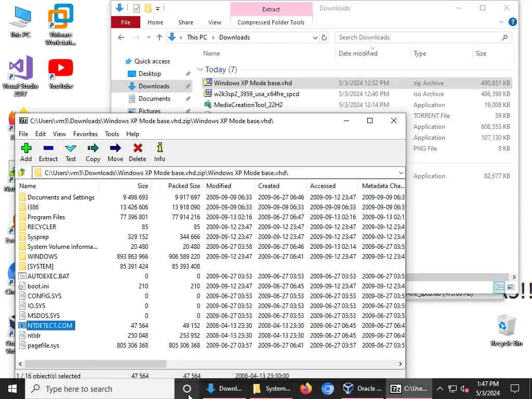Open VMware Workstation desktop shortcut
This screenshot has width=532, height=399.
tap(60, 24)
